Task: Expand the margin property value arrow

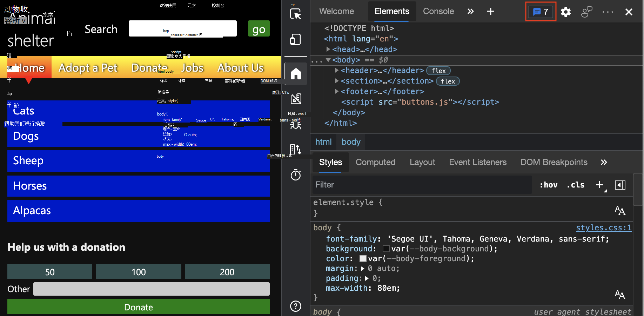Action: (x=363, y=268)
